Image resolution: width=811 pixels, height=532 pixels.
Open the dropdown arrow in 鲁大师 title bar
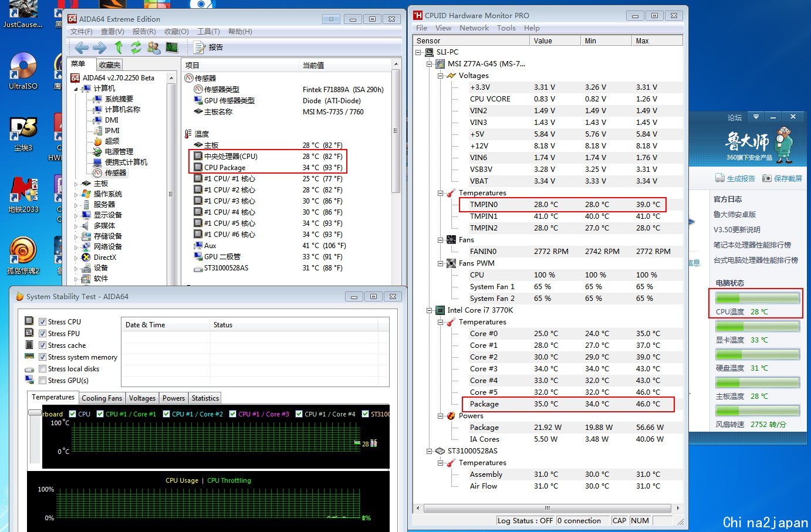coord(756,117)
